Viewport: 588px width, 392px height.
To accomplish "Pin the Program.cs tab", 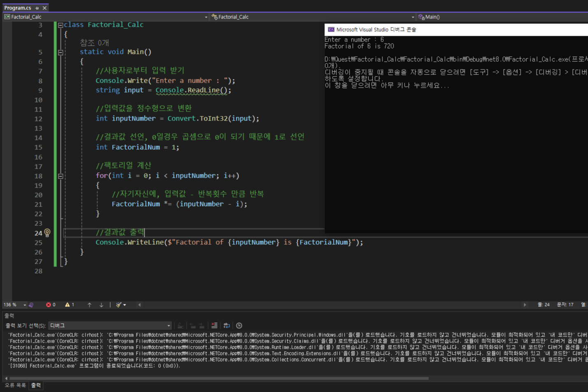I will tap(37, 8).
